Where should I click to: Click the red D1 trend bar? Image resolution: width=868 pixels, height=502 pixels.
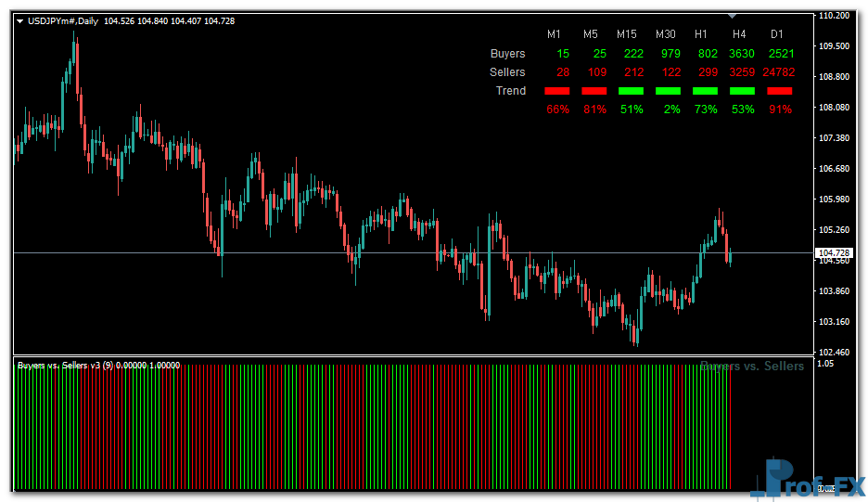(780, 91)
